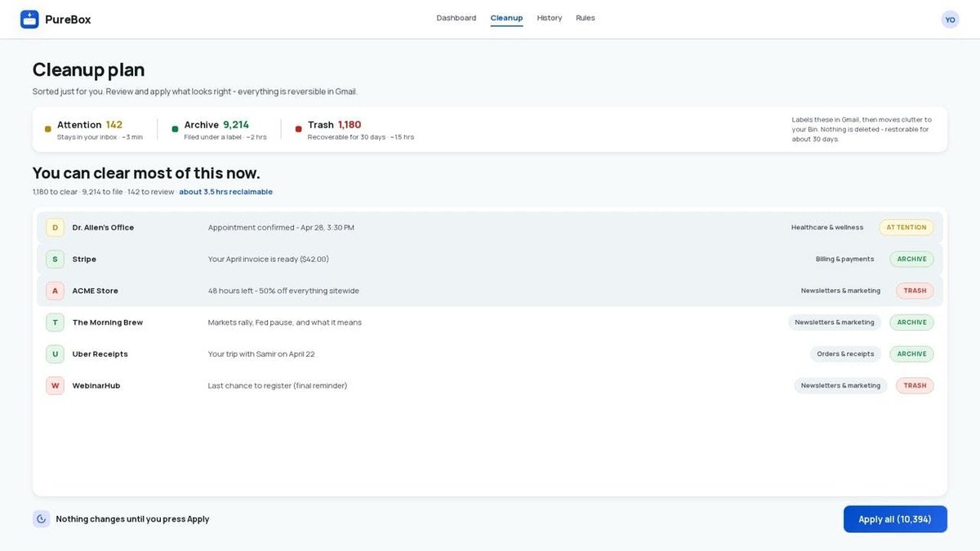Click 'about 3.5 hrs reclaimable' link
The height and width of the screenshot is (551, 980).
tap(226, 192)
